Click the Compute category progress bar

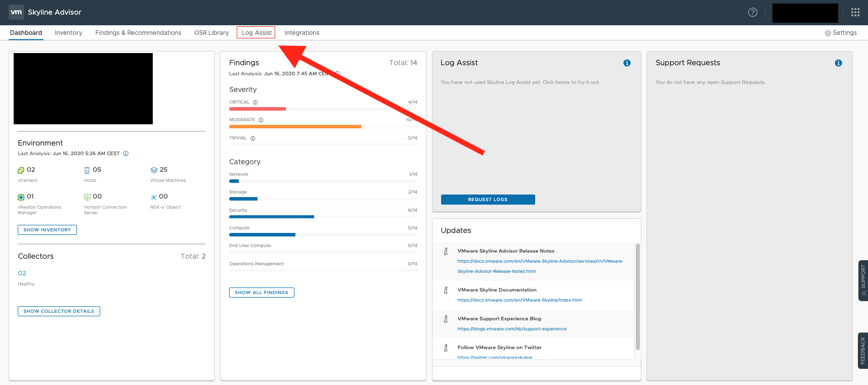tap(323, 234)
